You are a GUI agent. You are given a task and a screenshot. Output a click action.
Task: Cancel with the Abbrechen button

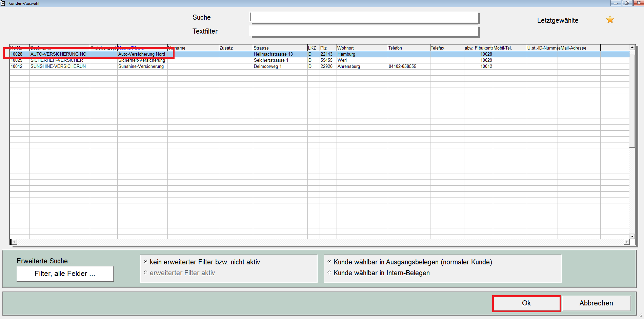pos(596,303)
